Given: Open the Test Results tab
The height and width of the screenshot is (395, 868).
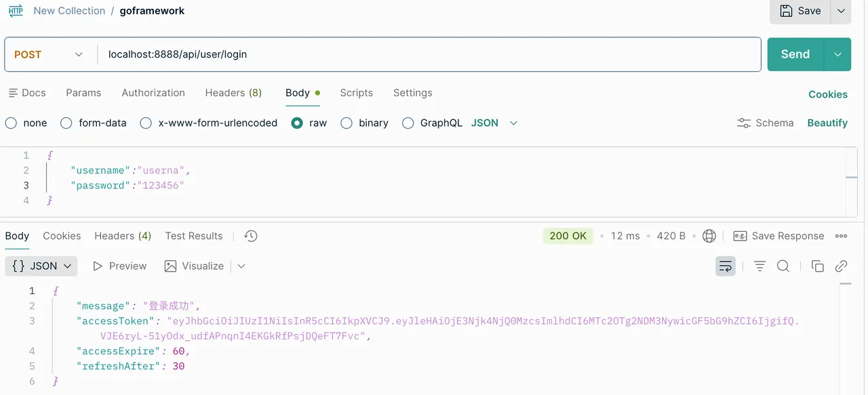Looking at the screenshot, I should click(194, 236).
